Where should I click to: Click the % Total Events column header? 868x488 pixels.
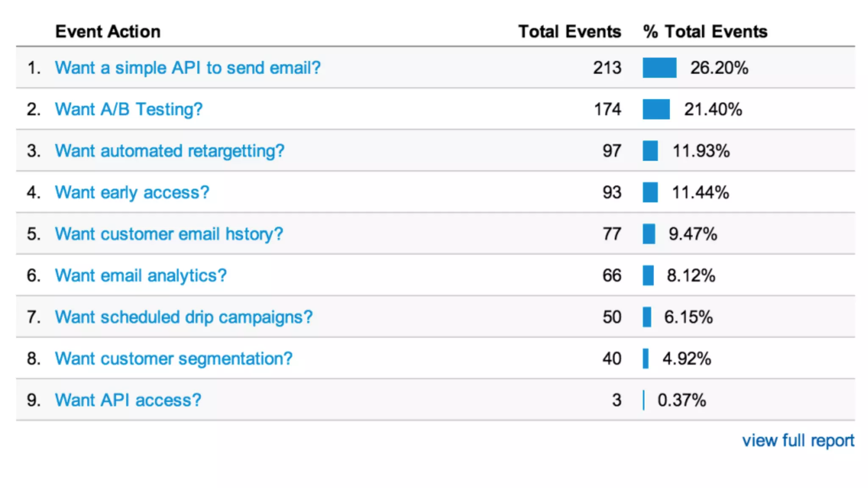(x=705, y=32)
